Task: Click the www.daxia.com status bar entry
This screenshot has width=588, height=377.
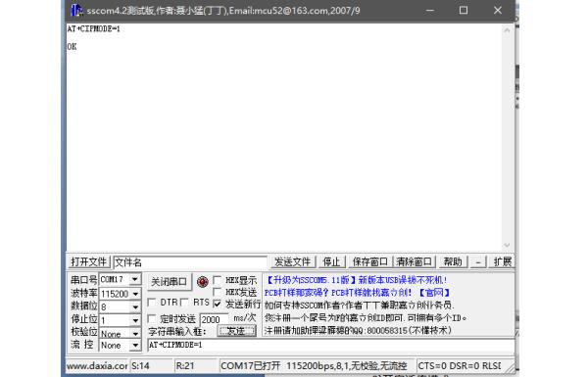Action: coord(97,366)
